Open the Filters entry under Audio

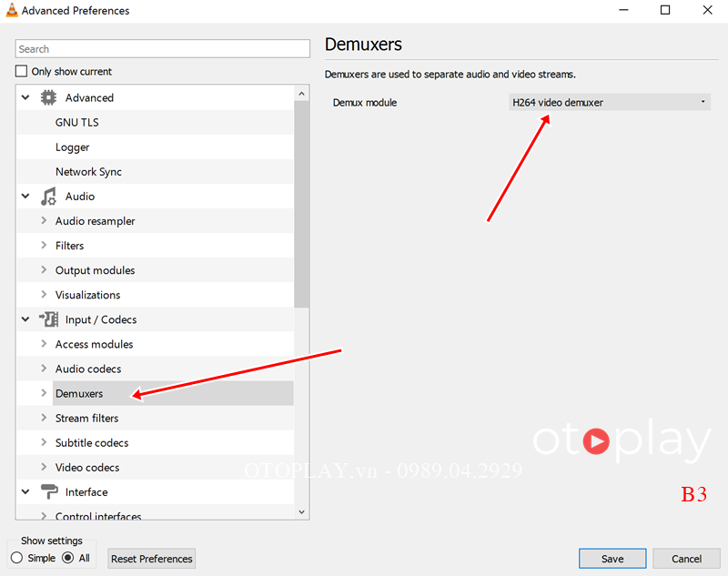pyautogui.click(x=70, y=246)
